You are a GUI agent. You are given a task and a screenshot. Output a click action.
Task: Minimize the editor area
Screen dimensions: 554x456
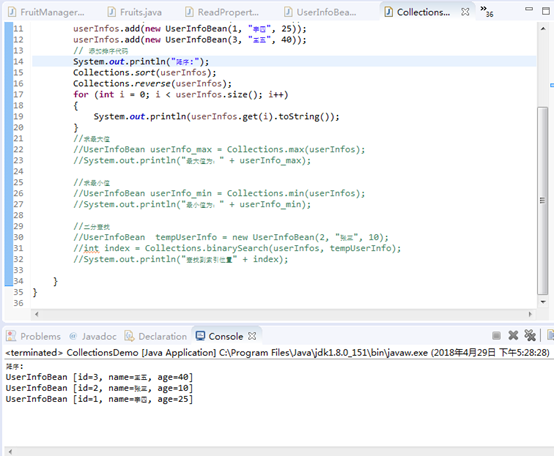[529, 9]
